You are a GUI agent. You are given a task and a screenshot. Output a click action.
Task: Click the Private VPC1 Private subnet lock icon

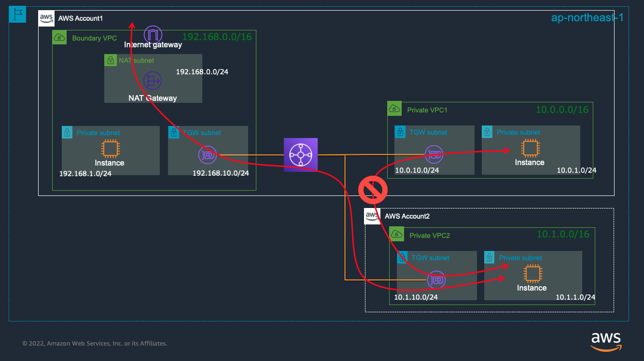pos(488,132)
